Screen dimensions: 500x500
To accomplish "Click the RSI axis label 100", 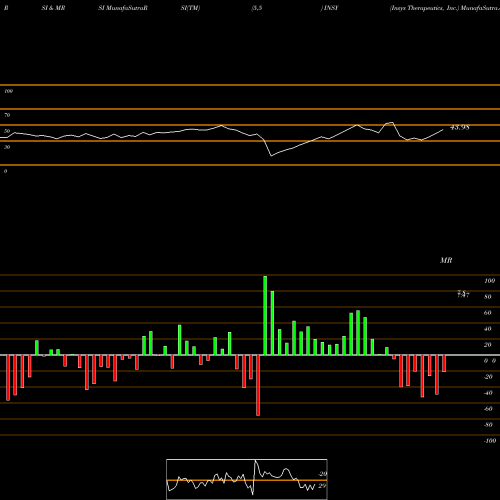I will (x=8, y=91).
